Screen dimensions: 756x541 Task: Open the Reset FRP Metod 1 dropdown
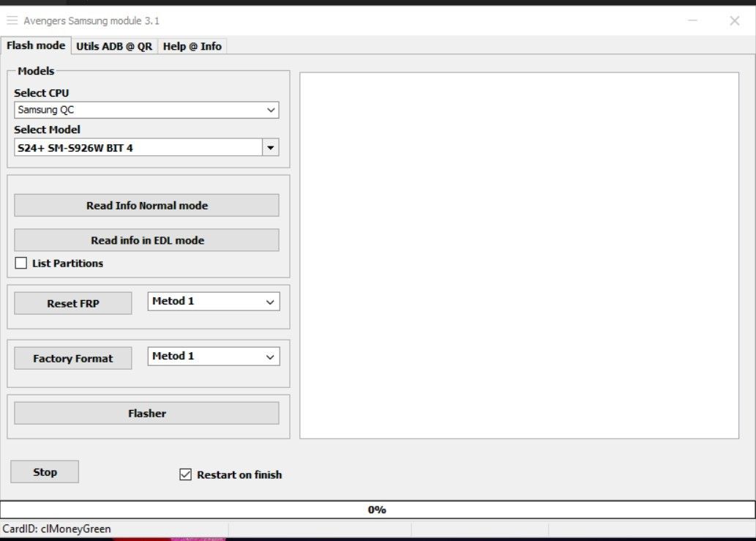click(x=214, y=302)
